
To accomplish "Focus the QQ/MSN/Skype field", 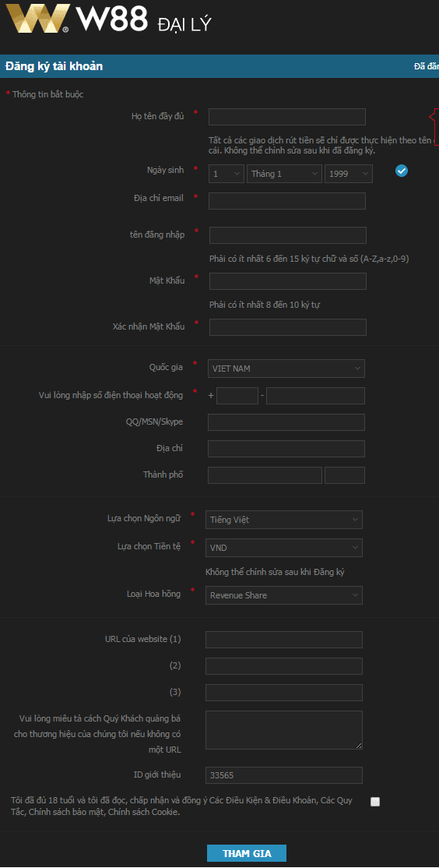I will point(286,422).
